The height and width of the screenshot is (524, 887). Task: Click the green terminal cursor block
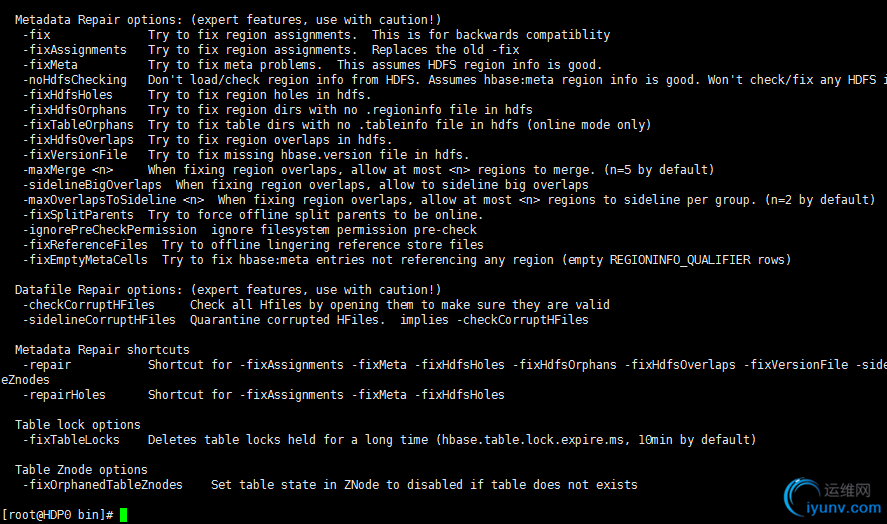point(123,515)
